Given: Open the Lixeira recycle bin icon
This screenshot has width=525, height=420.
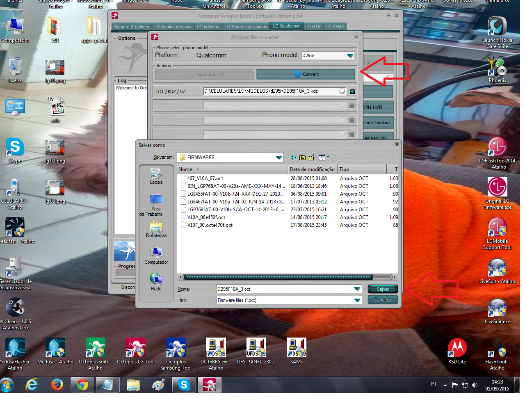Looking at the screenshot, I should coord(15,70).
